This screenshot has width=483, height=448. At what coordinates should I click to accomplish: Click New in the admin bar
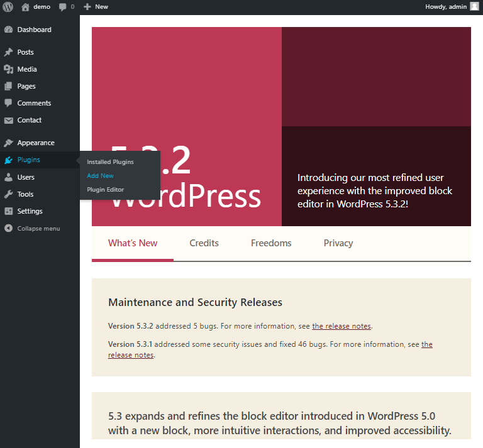(102, 7)
